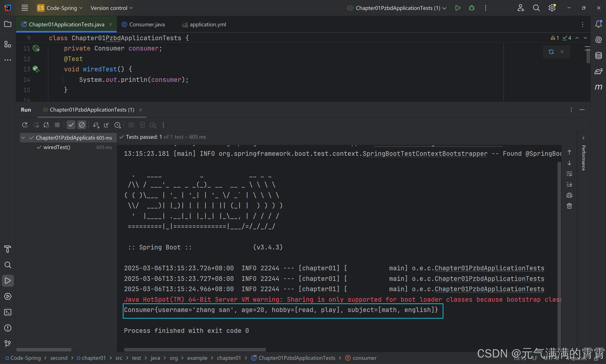Viewport: 606px width, 364px height.
Task: Clear console output with trash icon
Action: (569, 206)
